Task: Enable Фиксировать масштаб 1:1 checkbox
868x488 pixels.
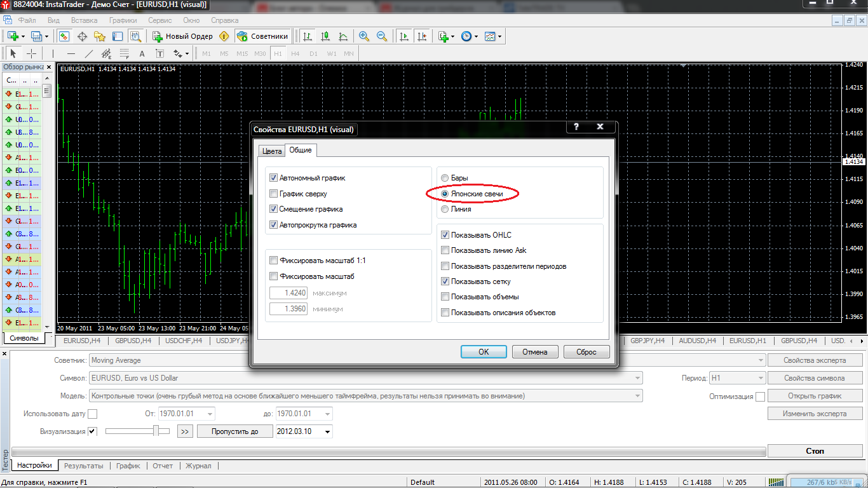Action: [274, 261]
